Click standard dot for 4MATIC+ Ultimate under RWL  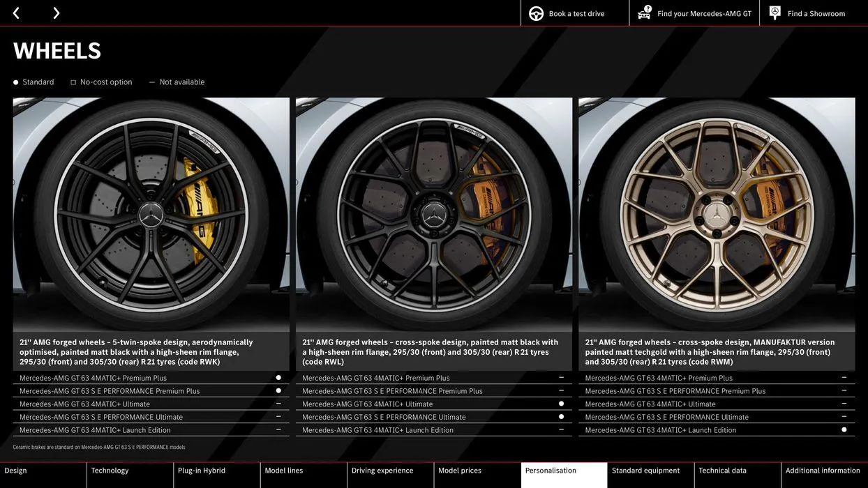561,404
